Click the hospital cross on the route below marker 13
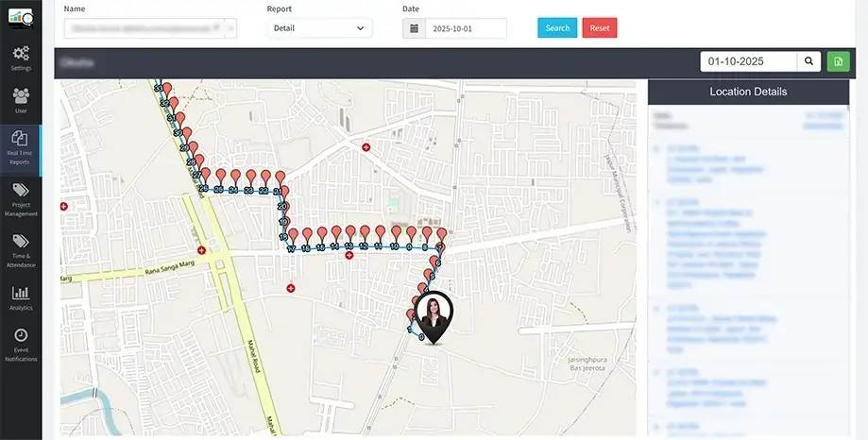 point(349,255)
